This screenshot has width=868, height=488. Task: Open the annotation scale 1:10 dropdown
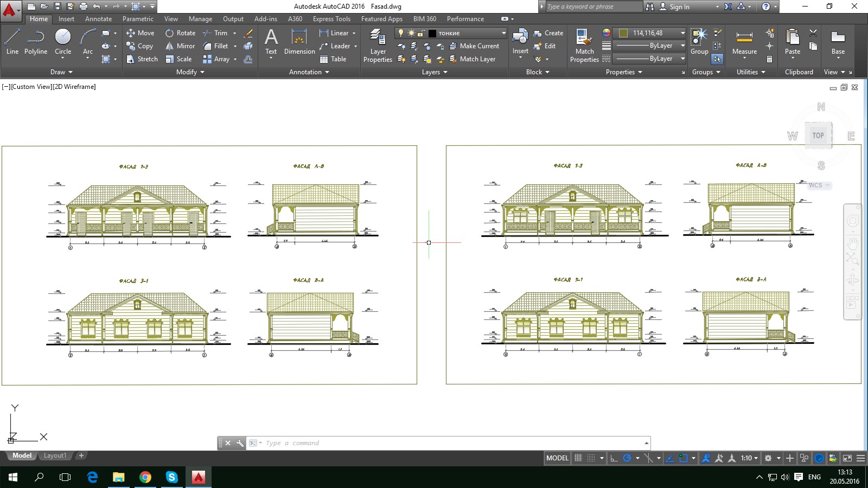coord(749,458)
